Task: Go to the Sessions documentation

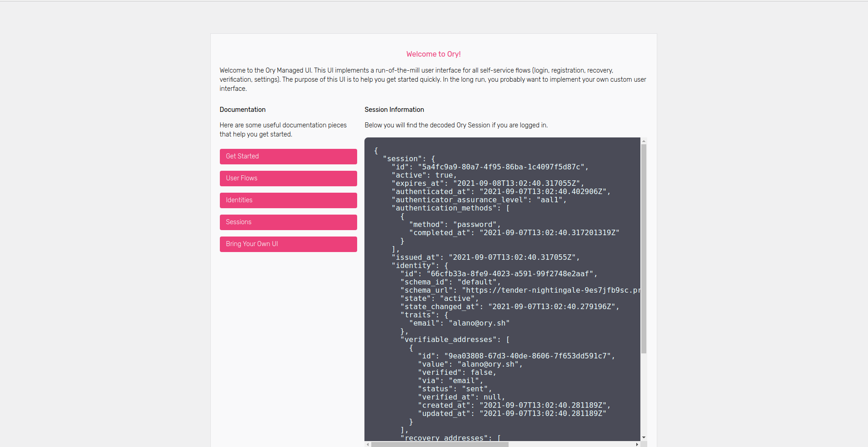Action: (x=288, y=222)
